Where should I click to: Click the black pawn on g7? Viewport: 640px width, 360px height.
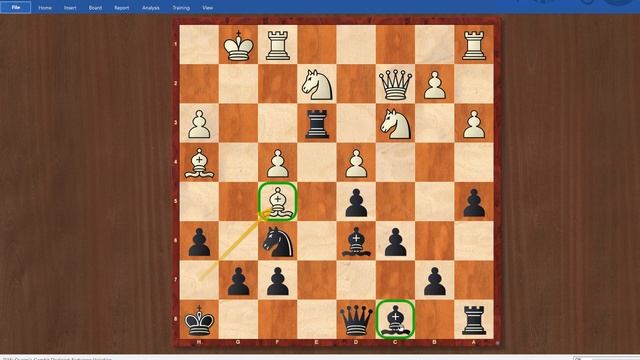[238, 281]
